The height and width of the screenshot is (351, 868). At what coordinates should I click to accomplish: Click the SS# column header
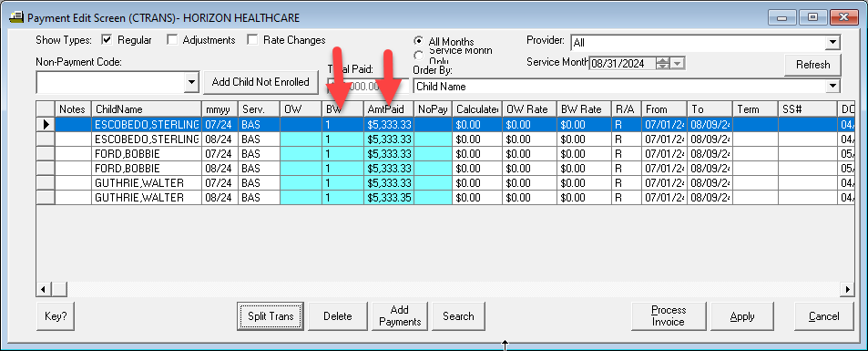807,109
